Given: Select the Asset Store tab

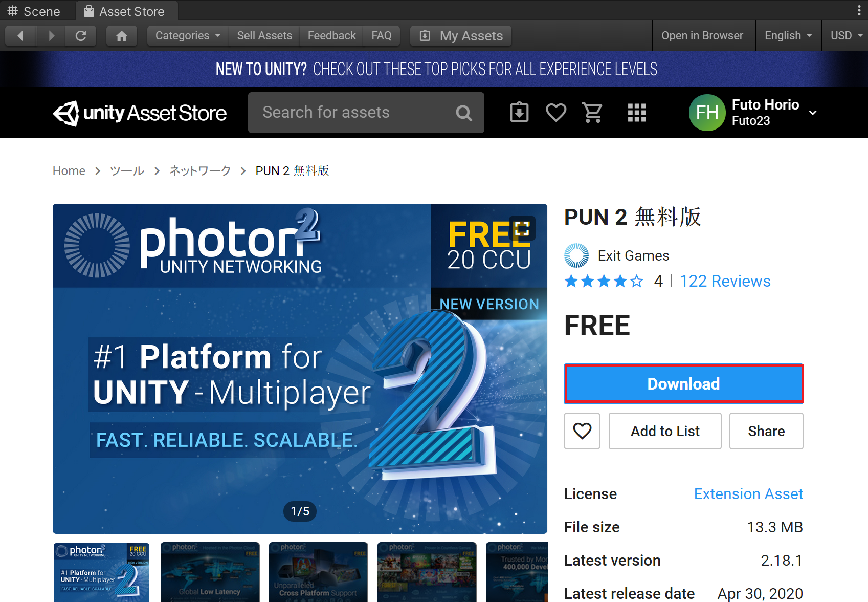Looking at the screenshot, I should (125, 11).
